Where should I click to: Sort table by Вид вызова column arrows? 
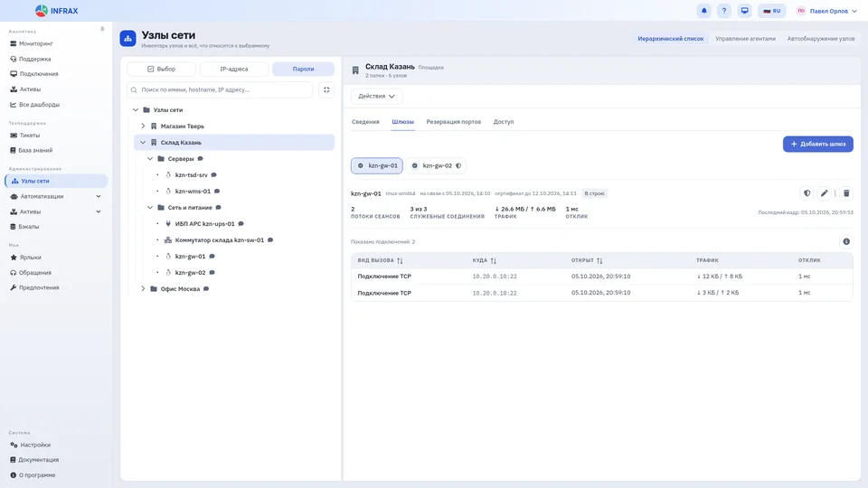coord(400,260)
